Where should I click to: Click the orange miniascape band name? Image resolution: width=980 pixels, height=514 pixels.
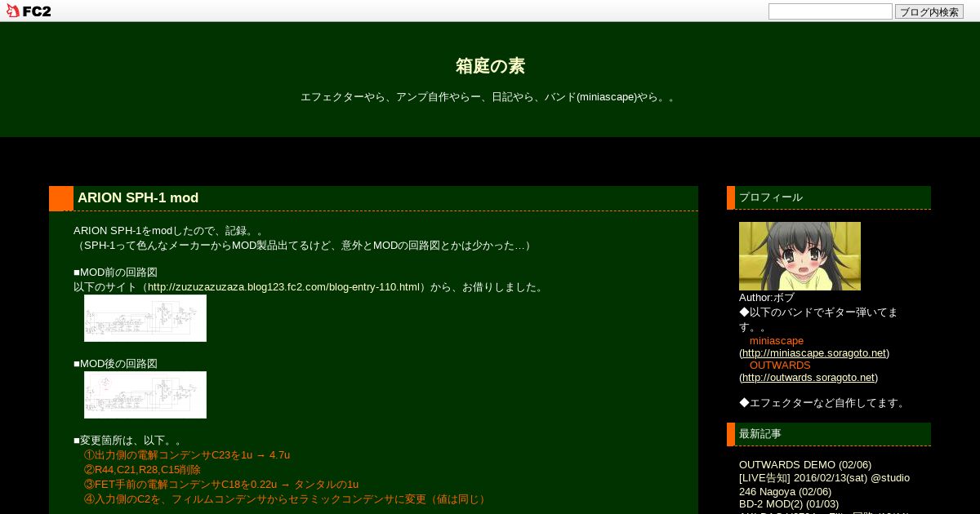click(x=777, y=341)
